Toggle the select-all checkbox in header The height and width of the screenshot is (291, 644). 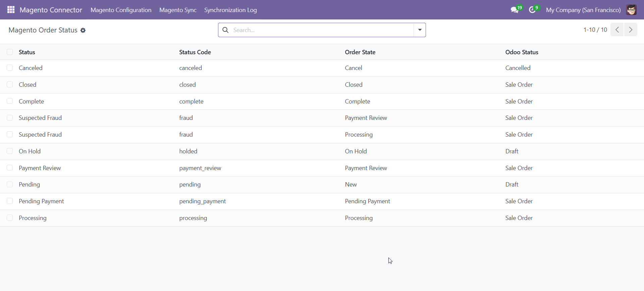10,52
